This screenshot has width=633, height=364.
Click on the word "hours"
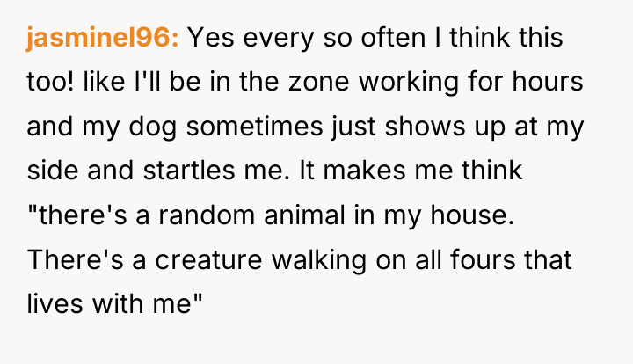tap(548, 82)
